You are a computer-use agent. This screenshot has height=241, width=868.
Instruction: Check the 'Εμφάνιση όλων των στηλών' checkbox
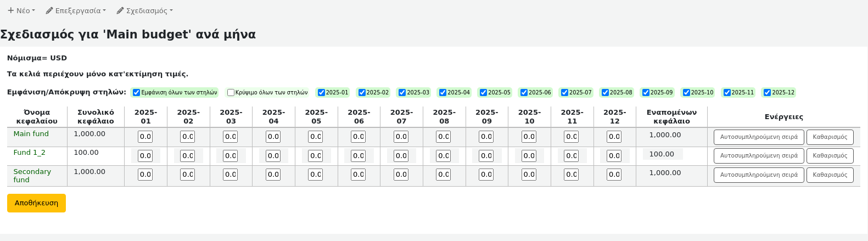(x=137, y=93)
